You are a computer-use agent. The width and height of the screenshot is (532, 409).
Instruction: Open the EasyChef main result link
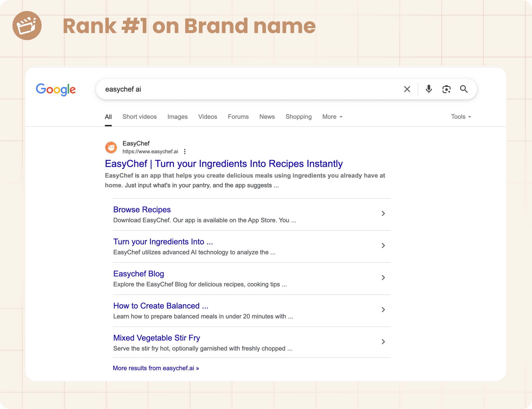[223, 164]
